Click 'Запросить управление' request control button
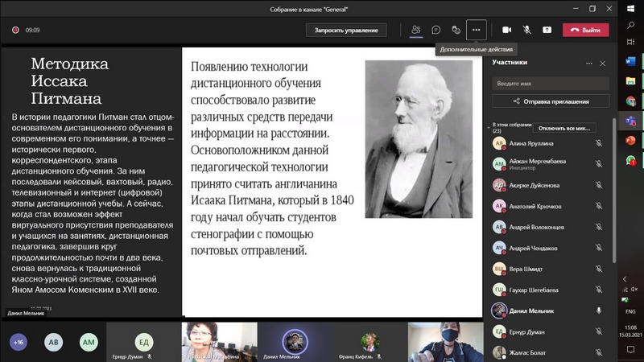Screen dimensions: 644x362 346,30
